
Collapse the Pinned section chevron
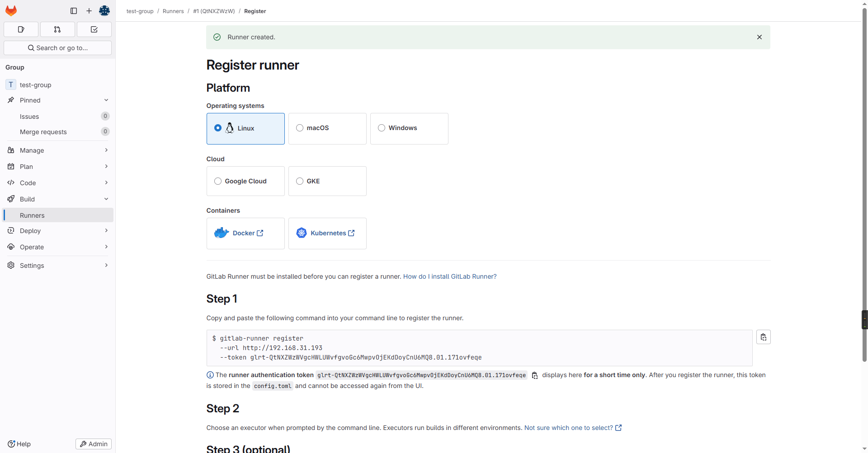click(106, 100)
